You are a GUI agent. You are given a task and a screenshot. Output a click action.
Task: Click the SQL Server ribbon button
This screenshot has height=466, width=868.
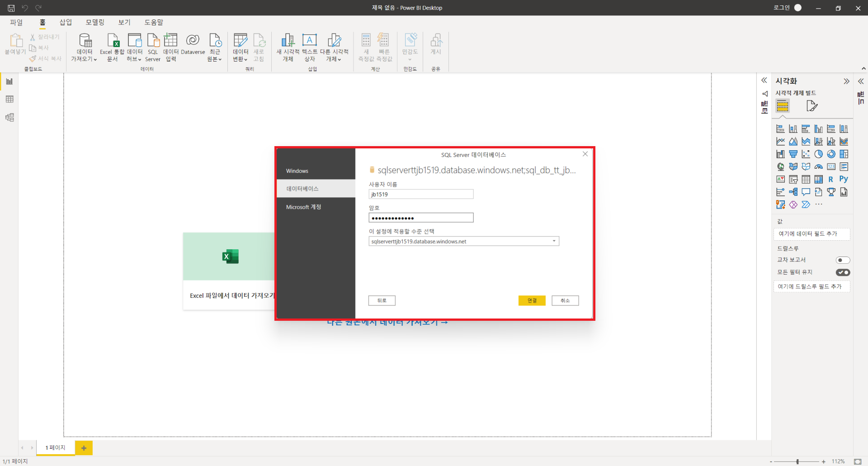[153, 48]
